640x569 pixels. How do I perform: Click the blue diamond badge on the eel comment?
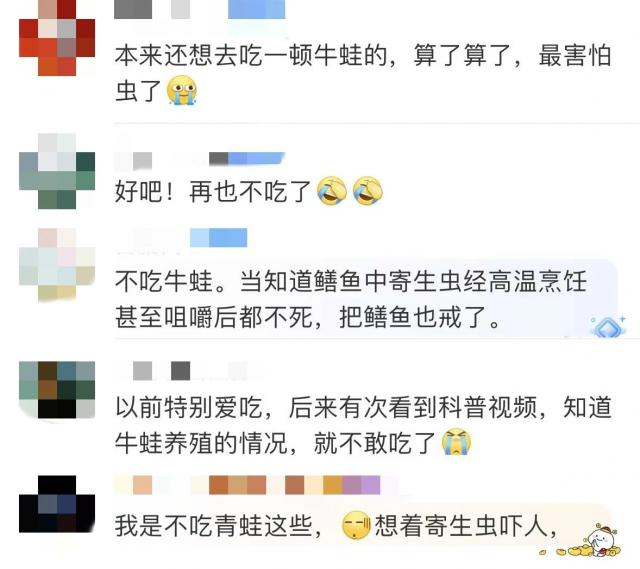click(608, 326)
